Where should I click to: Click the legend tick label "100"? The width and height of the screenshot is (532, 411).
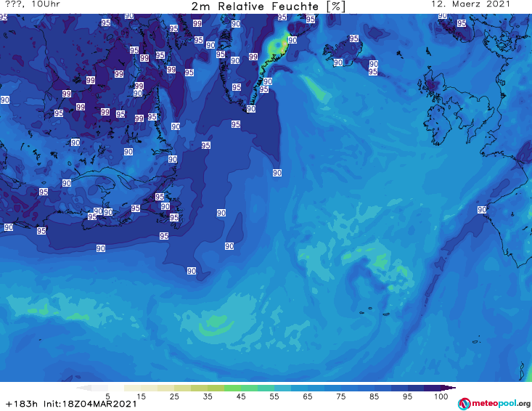coord(441,396)
